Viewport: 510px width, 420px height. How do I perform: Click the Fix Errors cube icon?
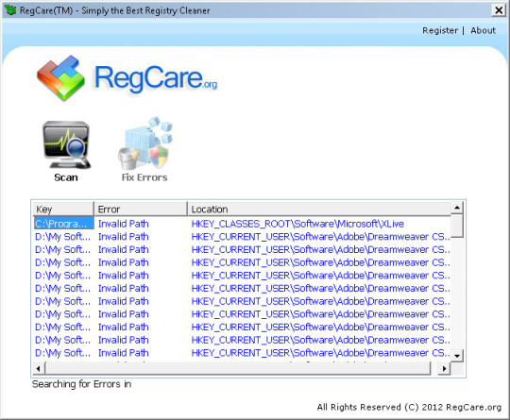tap(145, 143)
